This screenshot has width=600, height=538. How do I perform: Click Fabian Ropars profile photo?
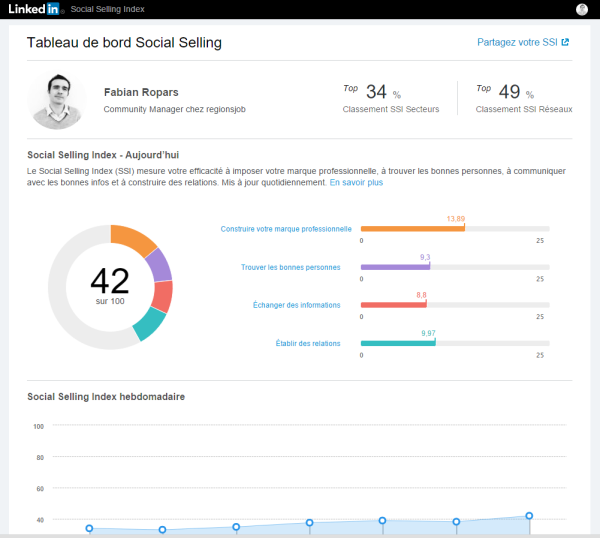point(59,99)
